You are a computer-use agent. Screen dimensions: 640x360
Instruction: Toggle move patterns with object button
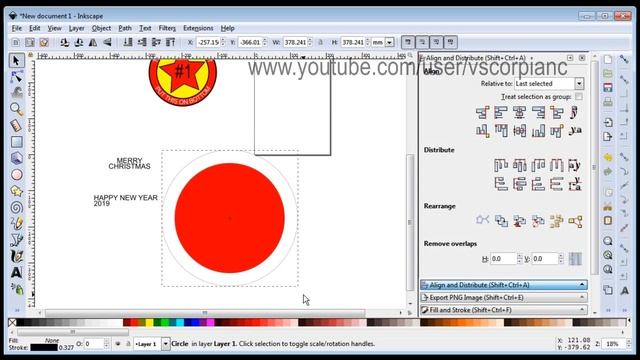point(451,42)
